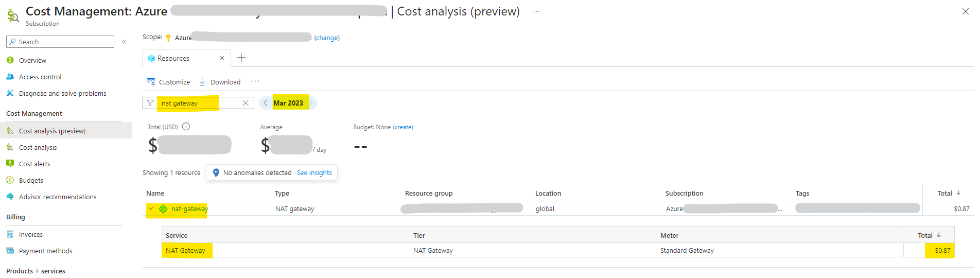Sort resources by Total column
980x278 pixels.
pyautogui.click(x=949, y=194)
